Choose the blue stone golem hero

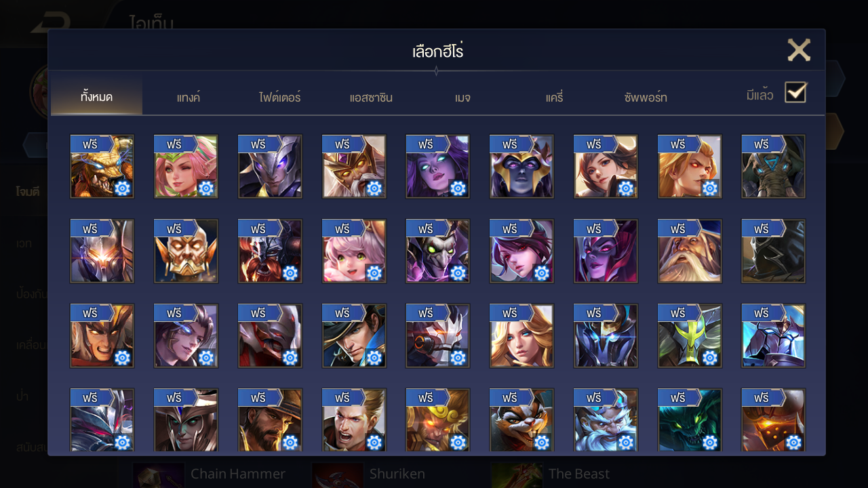click(x=773, y=335)
